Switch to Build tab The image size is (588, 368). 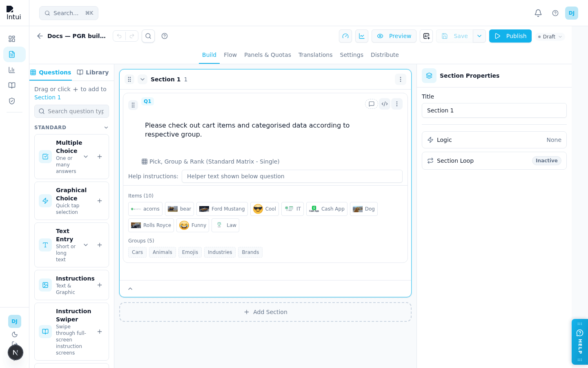[209, 55]
